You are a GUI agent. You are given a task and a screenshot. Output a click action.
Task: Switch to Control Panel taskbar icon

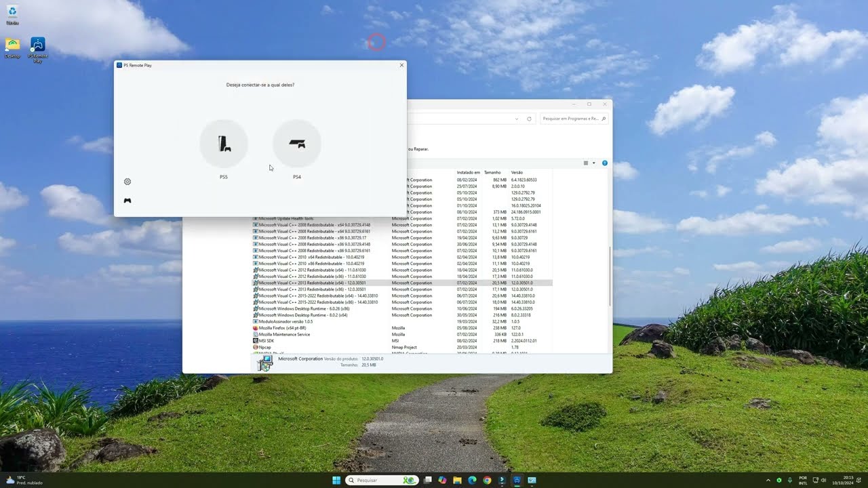532,480
